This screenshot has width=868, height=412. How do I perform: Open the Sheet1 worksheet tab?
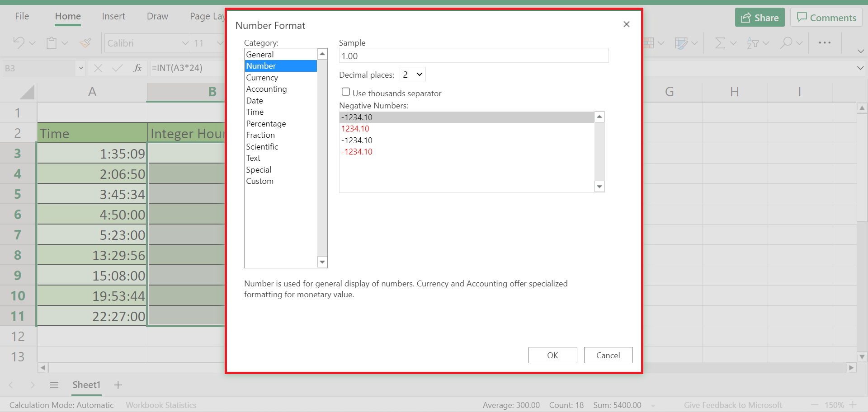click(86, 385)
